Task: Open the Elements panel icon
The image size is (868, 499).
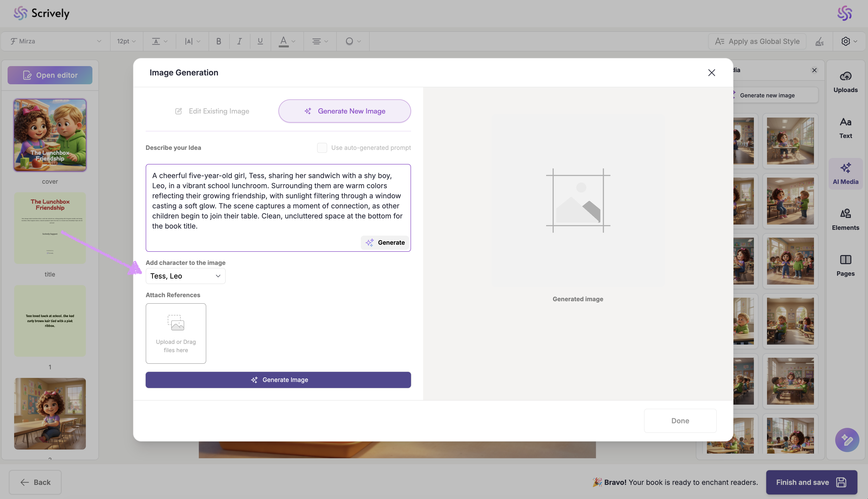Action: [x=845, y=219]
